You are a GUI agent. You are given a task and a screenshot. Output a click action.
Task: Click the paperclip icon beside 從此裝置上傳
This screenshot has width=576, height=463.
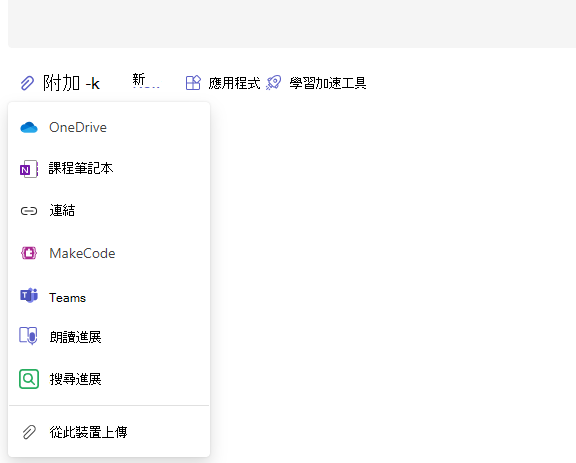29,432
